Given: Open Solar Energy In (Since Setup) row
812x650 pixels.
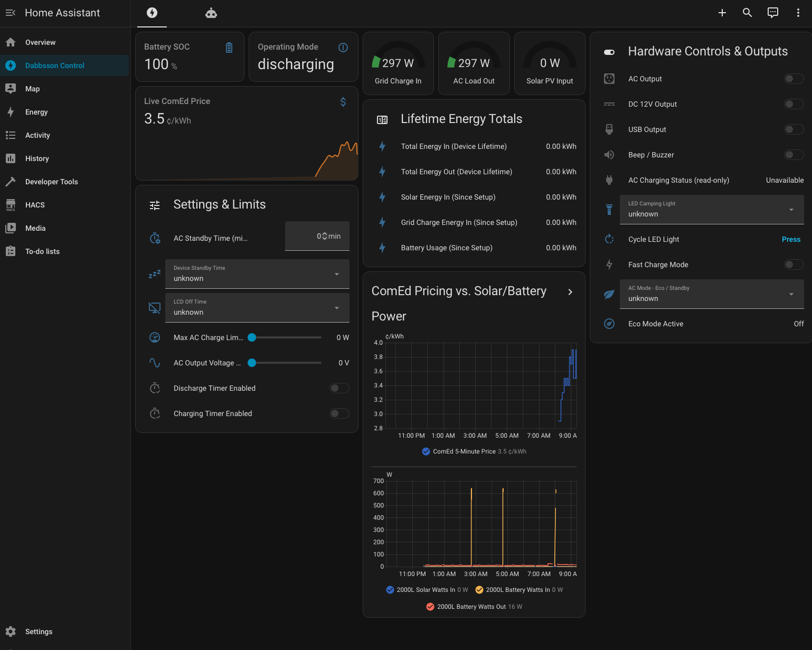Looking at the screenshot, I should (x=474, y=197).
